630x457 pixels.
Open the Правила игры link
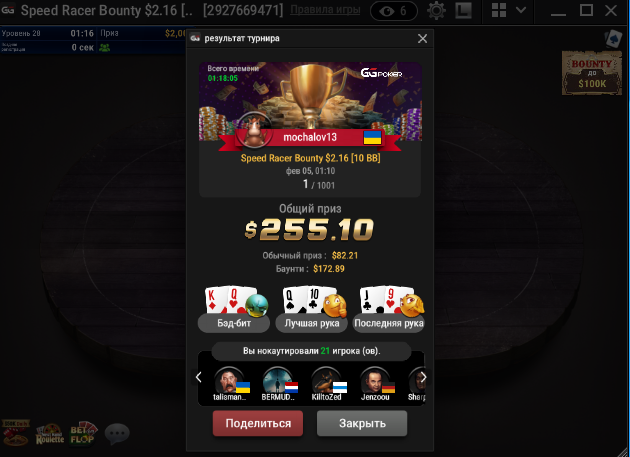[x=325, y=10]
